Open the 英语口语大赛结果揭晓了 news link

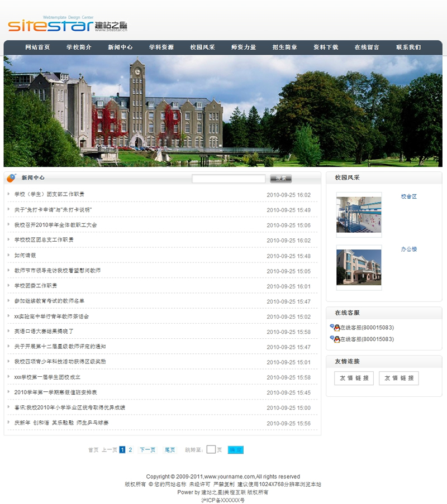coord(44,332)
